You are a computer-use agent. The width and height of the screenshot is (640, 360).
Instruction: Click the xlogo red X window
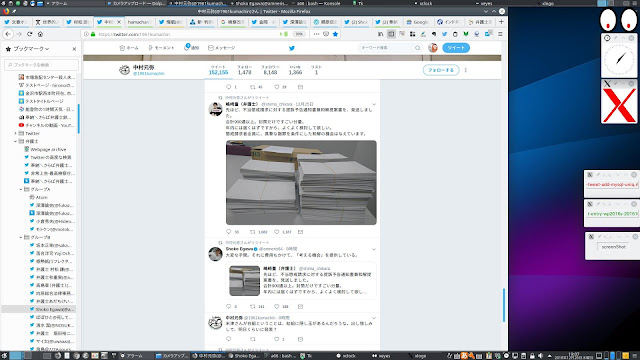point(619,106)
